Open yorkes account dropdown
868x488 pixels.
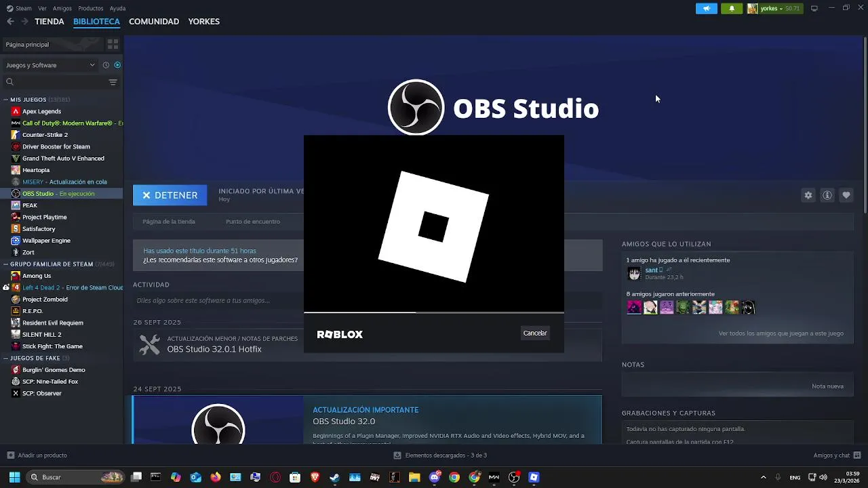click(x=774, y=9)
